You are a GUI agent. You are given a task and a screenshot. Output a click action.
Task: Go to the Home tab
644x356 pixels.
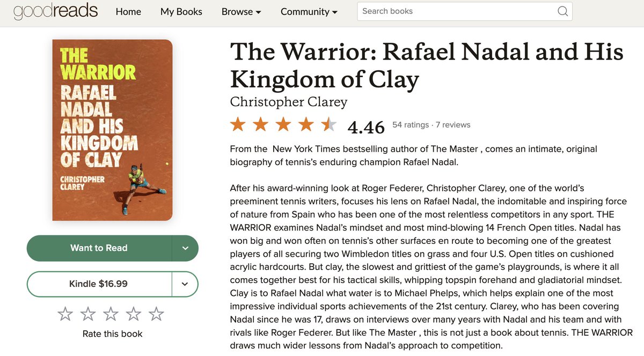(128, 11)
